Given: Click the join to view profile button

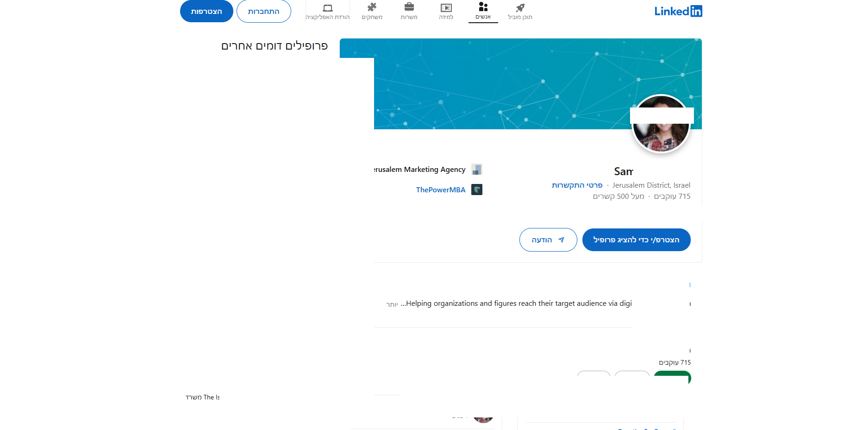Looking at the screenshot, I should [637, 240].
